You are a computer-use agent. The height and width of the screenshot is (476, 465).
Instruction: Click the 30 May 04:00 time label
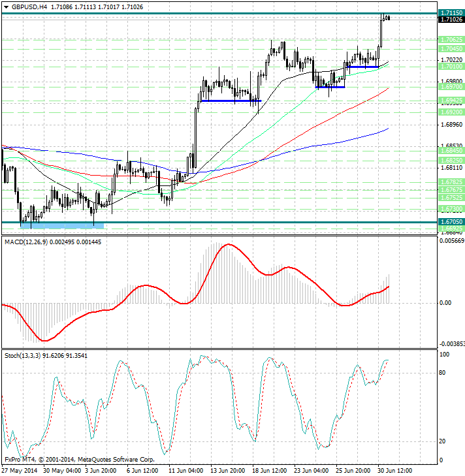62,471
